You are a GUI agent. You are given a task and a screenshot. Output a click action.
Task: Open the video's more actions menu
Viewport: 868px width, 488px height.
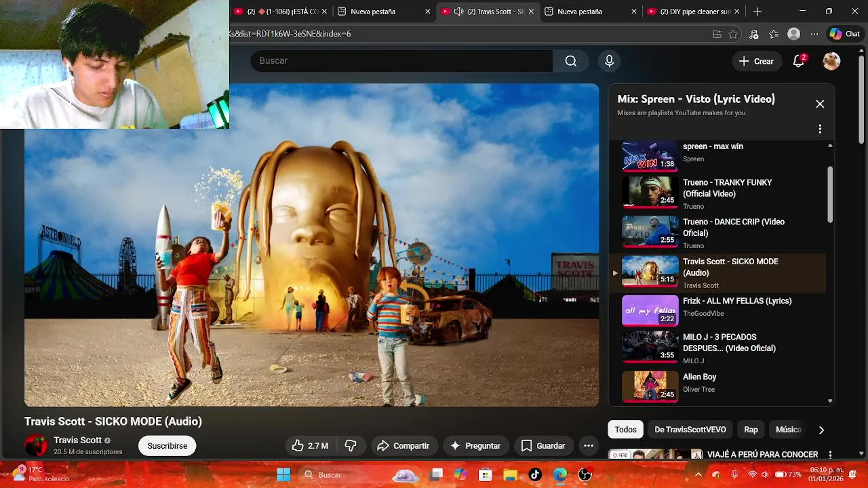coord(589,445)
